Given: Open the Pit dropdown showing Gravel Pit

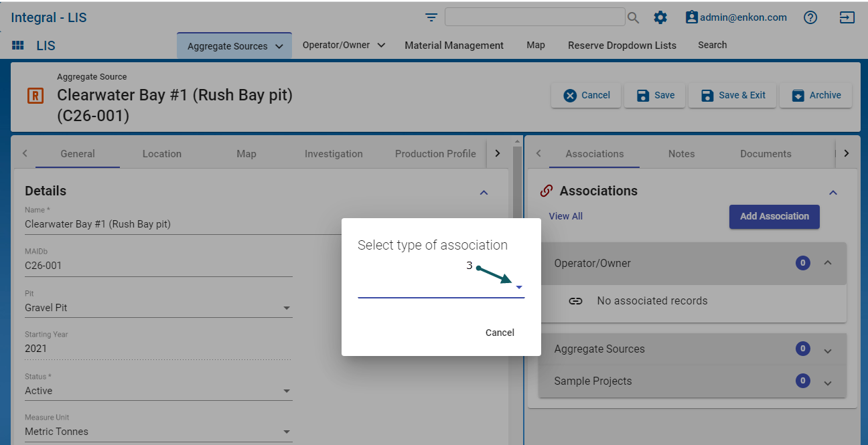Looking at the screenshot, I should pyautogui.click(x=287, y=308).
